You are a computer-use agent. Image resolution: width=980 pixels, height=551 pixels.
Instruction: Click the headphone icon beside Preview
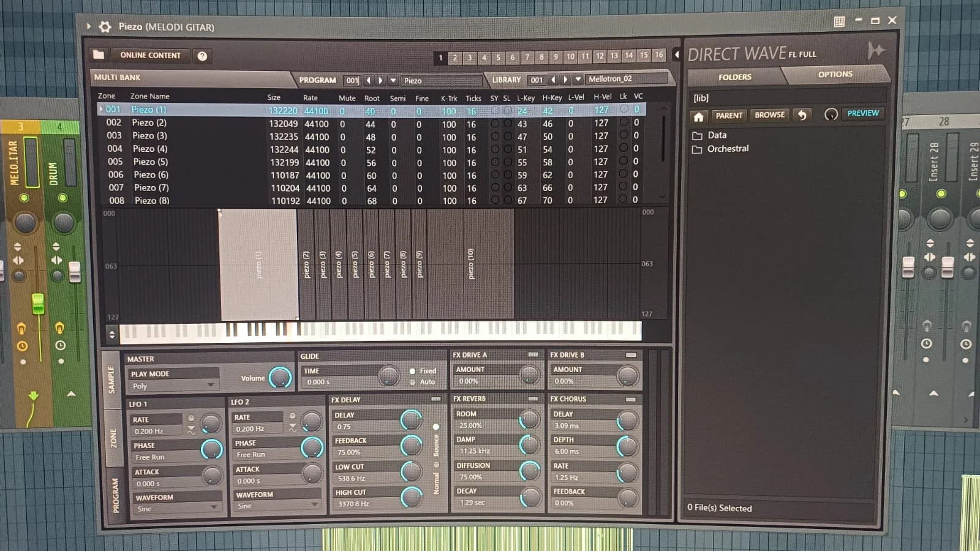click(x=831, y=114)
